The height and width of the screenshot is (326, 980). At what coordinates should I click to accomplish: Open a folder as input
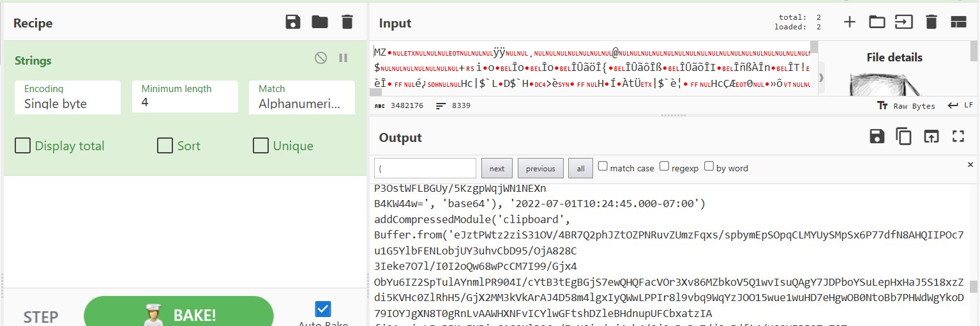(x=877, y=22)
